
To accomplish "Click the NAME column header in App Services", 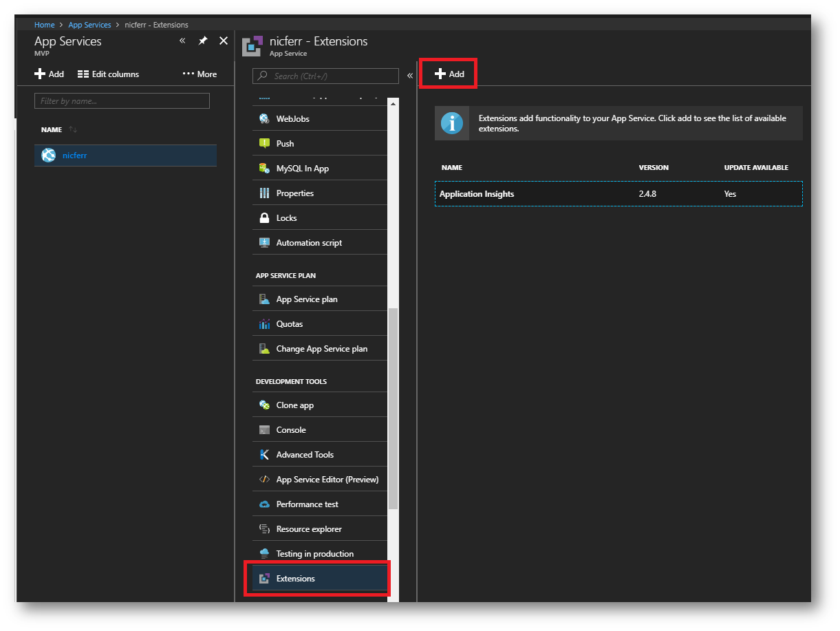I will pos(52,130).
